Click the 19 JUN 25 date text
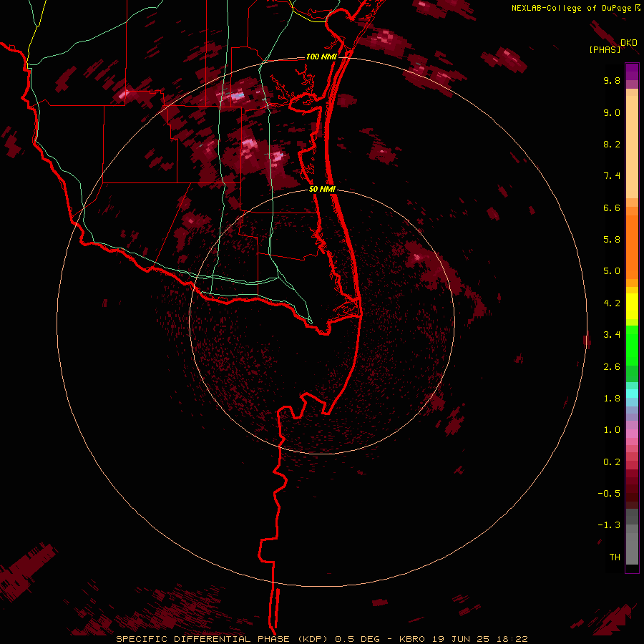This screenshot has height=644, width=644. coord(459,639)
